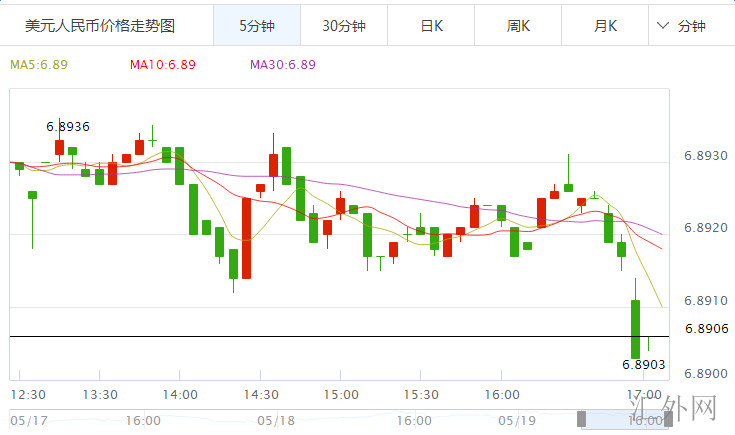Click the 14:30 time axis label

click(x=261, y=394)
